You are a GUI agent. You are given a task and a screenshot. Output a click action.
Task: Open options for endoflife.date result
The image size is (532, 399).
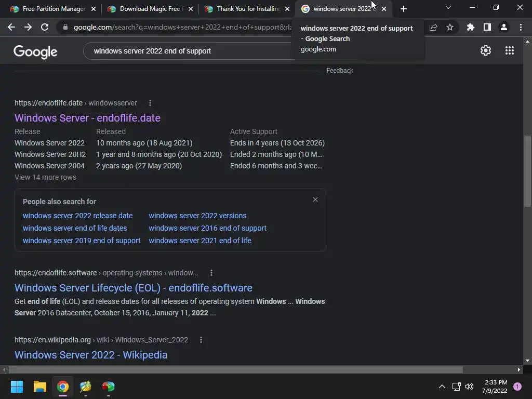tap(150, 103)
